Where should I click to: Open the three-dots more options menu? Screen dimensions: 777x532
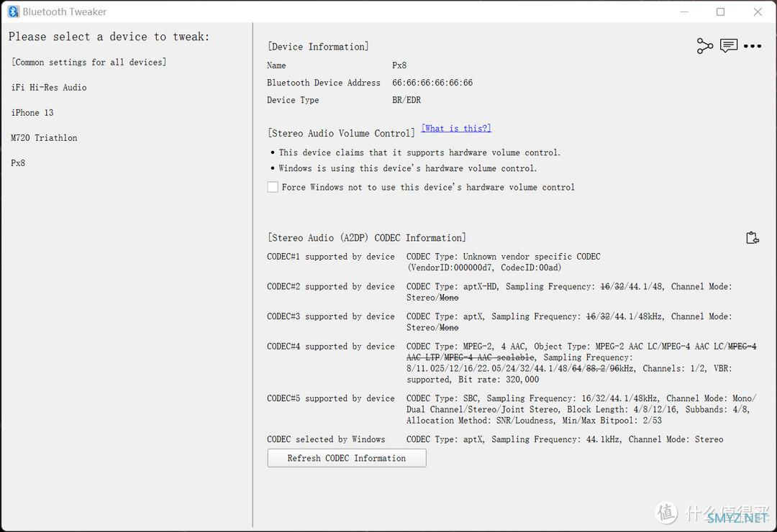coord(753,46)
